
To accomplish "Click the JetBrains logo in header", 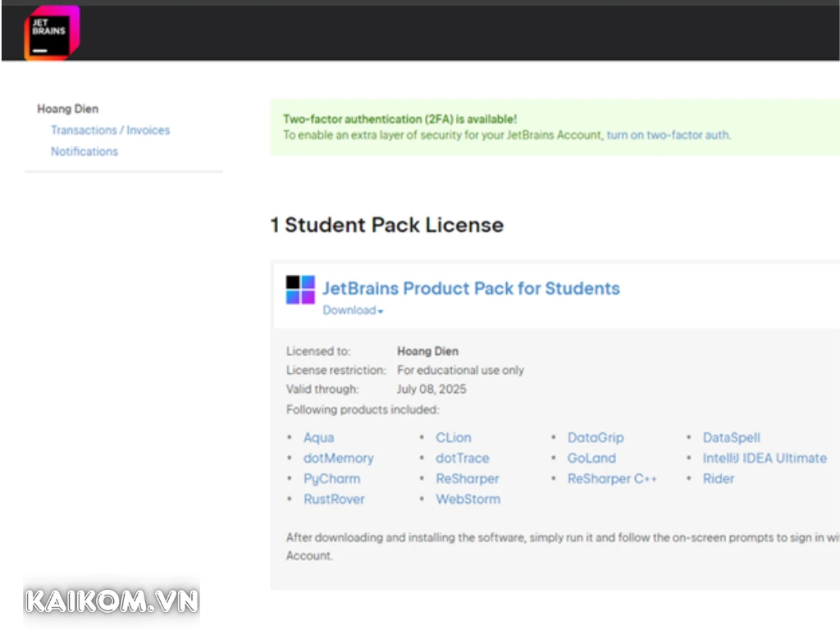I will tap(52, 33).
